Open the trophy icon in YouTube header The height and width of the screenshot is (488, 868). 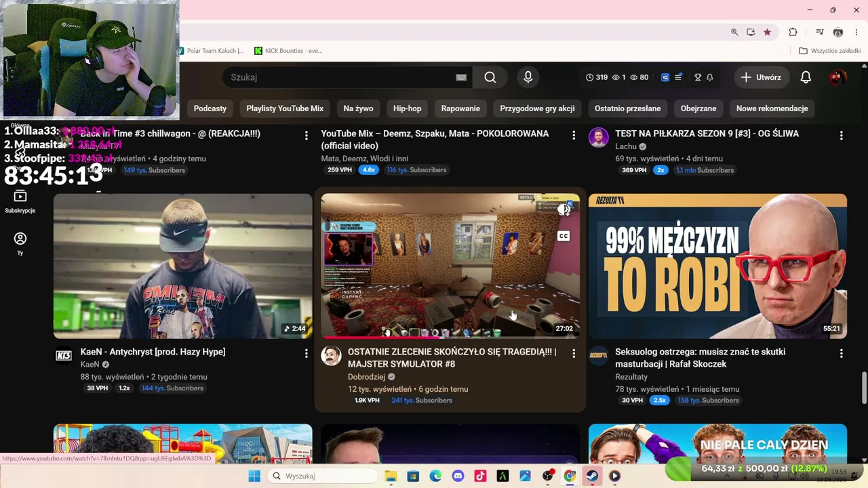698,77
